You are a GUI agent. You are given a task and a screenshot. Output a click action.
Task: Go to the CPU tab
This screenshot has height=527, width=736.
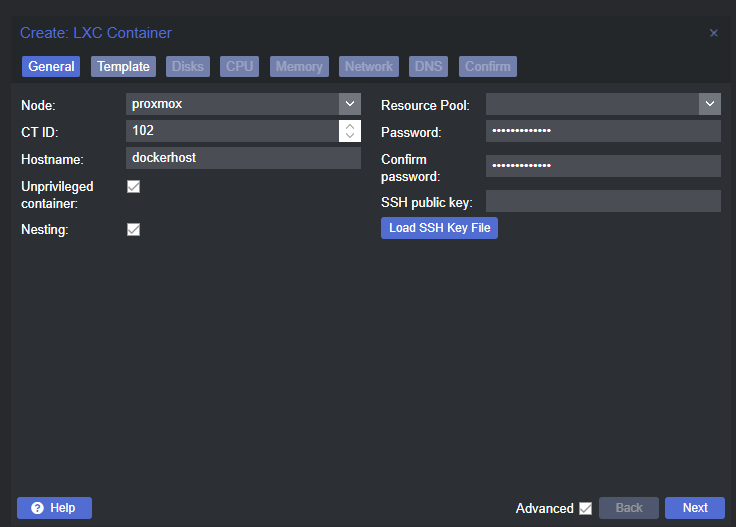coord(239,67)
